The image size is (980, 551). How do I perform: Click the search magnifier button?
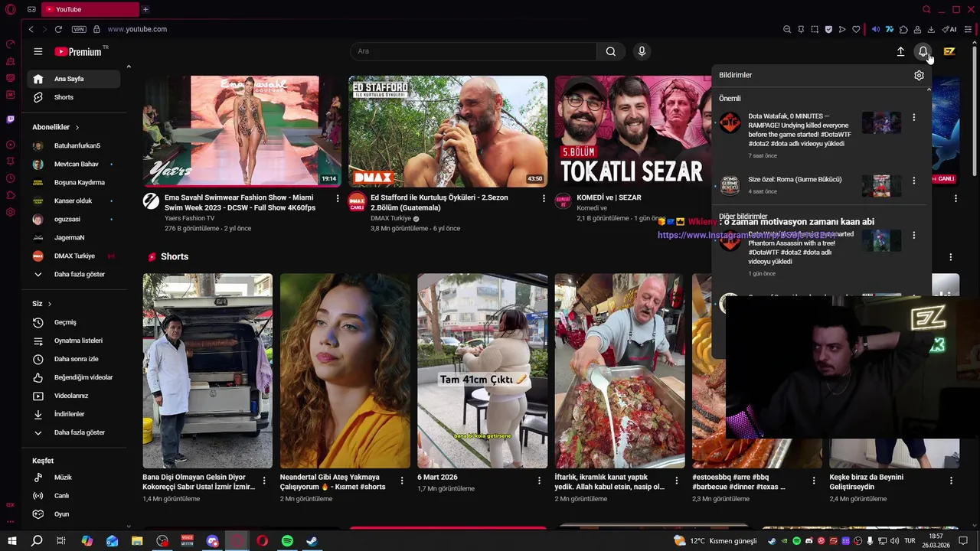610,51
